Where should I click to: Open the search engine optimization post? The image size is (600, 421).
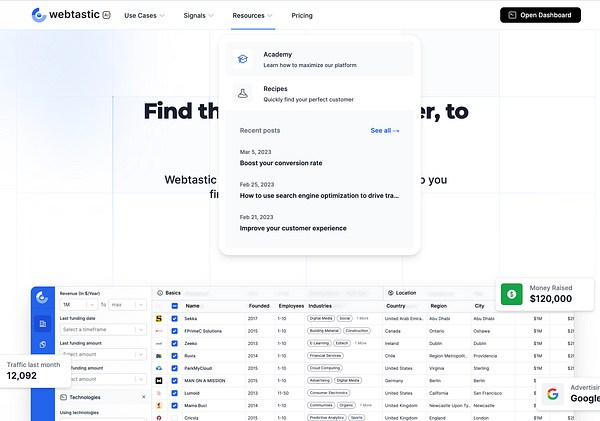[x=319, y=196]
